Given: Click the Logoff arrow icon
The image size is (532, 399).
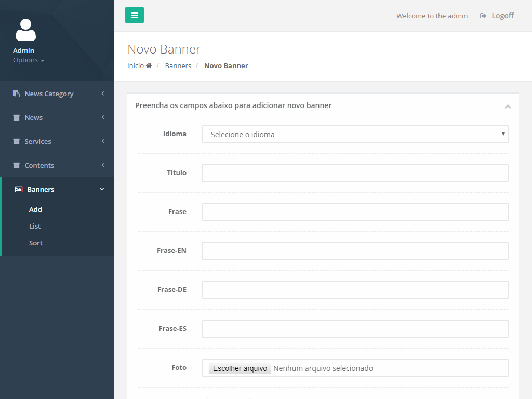Looking at the screenshot, I should 483,16.
